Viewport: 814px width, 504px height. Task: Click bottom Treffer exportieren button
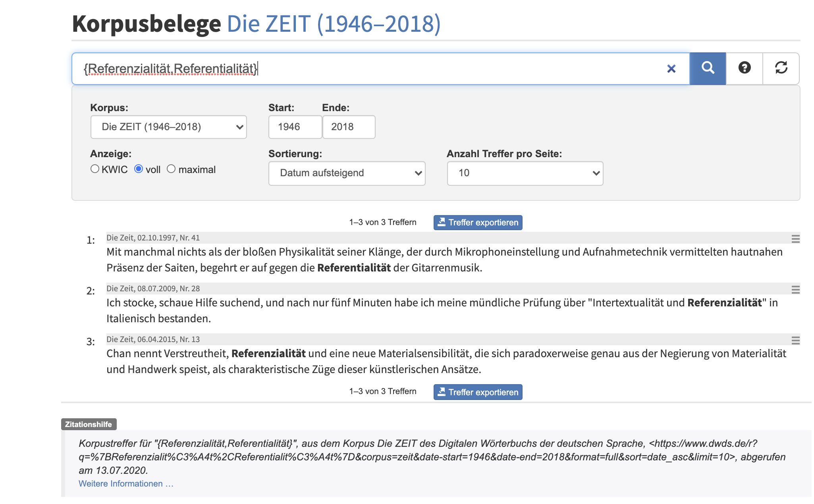tap(478, 392)
